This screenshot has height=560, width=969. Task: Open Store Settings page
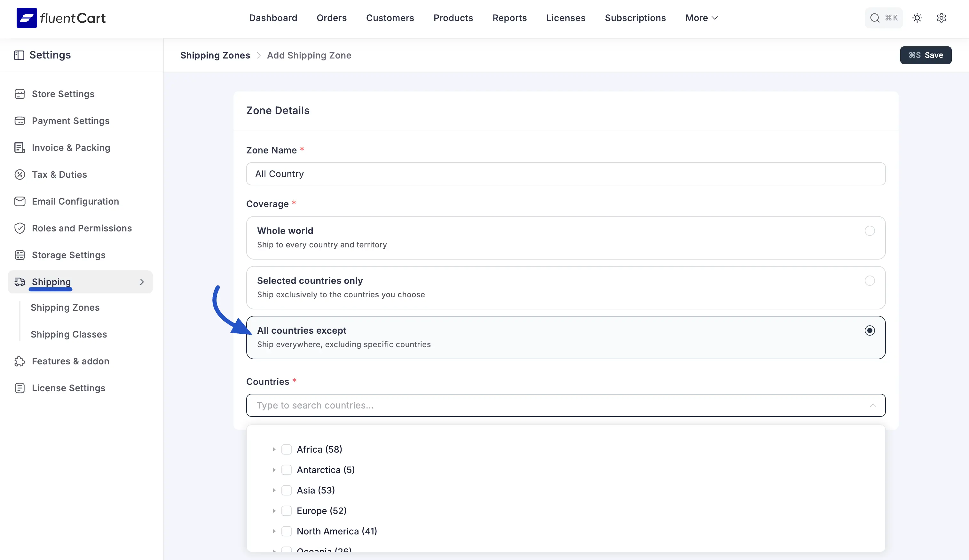point(63,94)
